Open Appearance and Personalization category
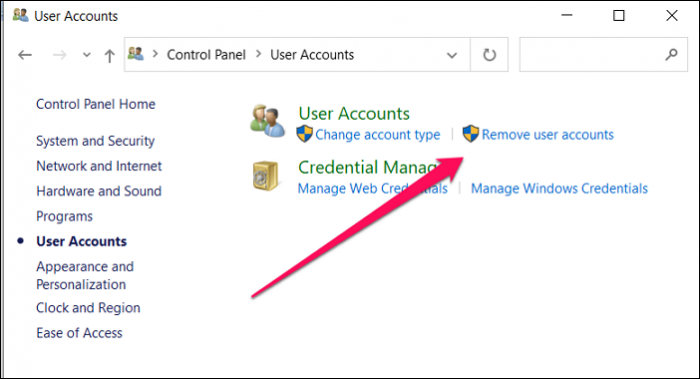This screenshot has height=379, width=700. (85, 275)
